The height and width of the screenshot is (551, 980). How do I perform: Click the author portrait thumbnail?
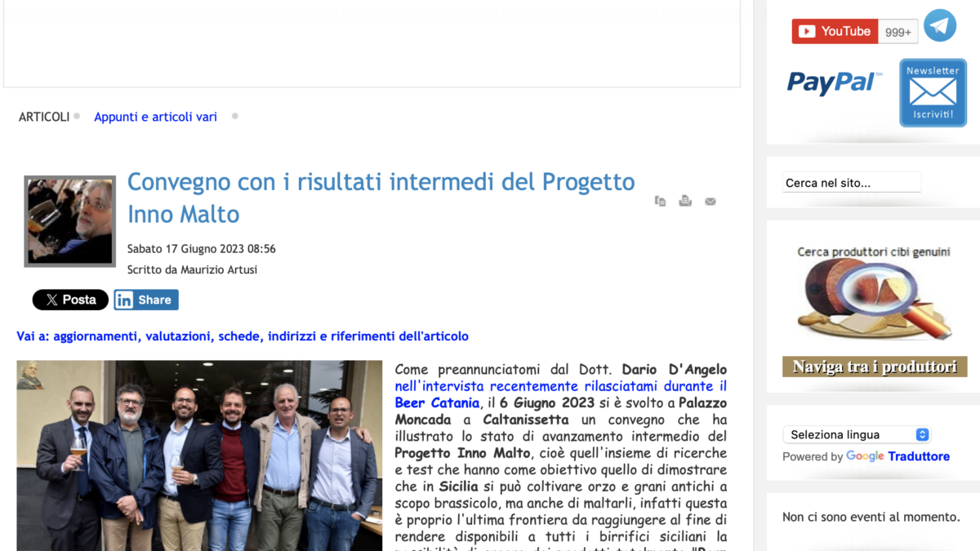[69, 221]
